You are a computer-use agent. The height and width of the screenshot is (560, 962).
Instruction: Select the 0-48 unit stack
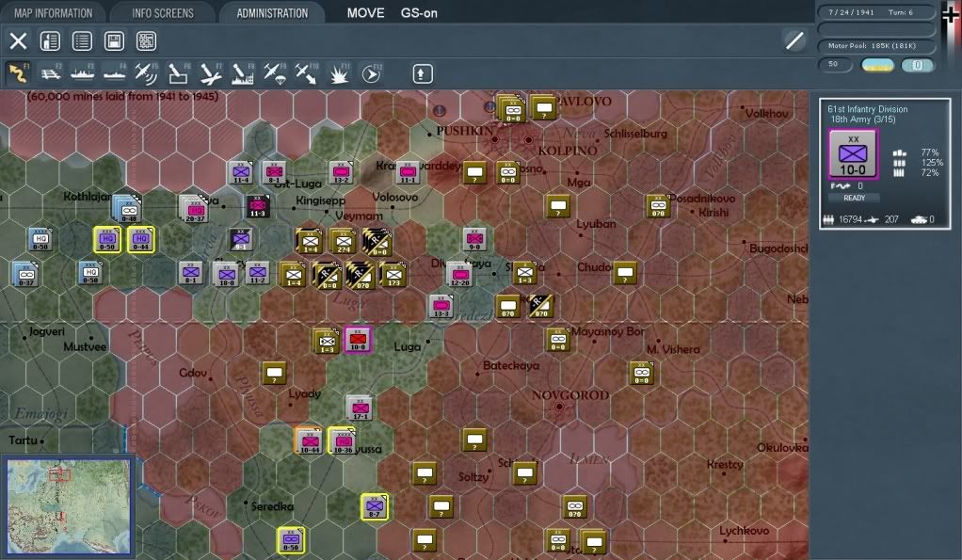128,209
